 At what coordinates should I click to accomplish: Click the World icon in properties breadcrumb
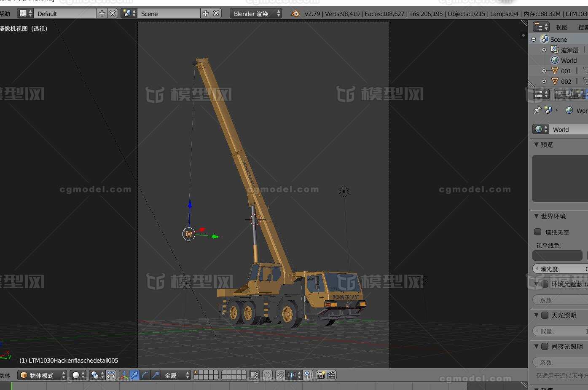[569, 110]
